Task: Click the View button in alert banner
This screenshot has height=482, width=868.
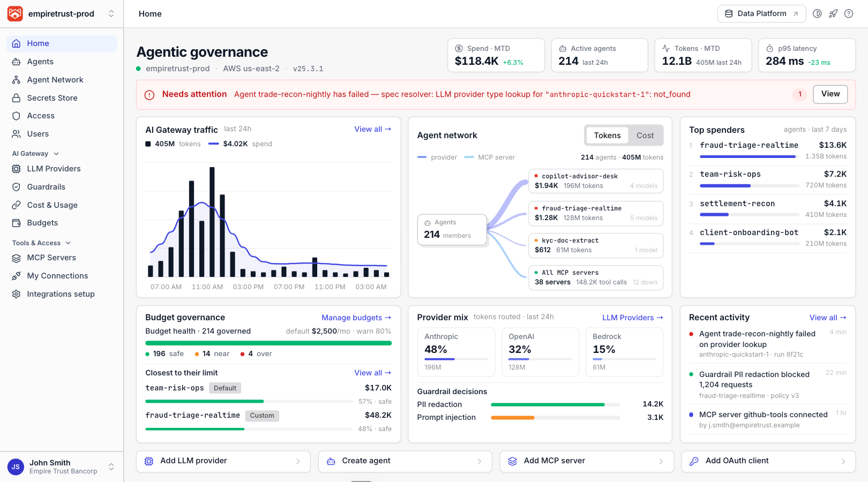Action: click(x=830, y=94)
